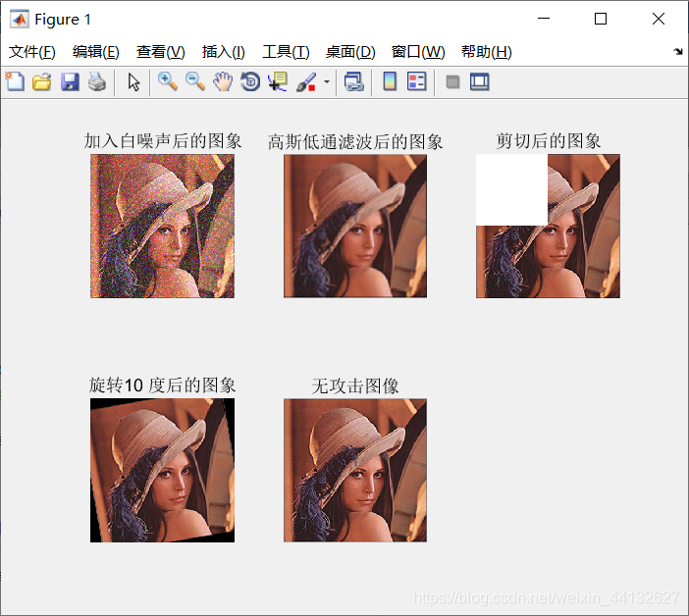The image size is (689, 616).
Task: Insert a Legend via toolbar icon
Action: (x=416, y=81)
